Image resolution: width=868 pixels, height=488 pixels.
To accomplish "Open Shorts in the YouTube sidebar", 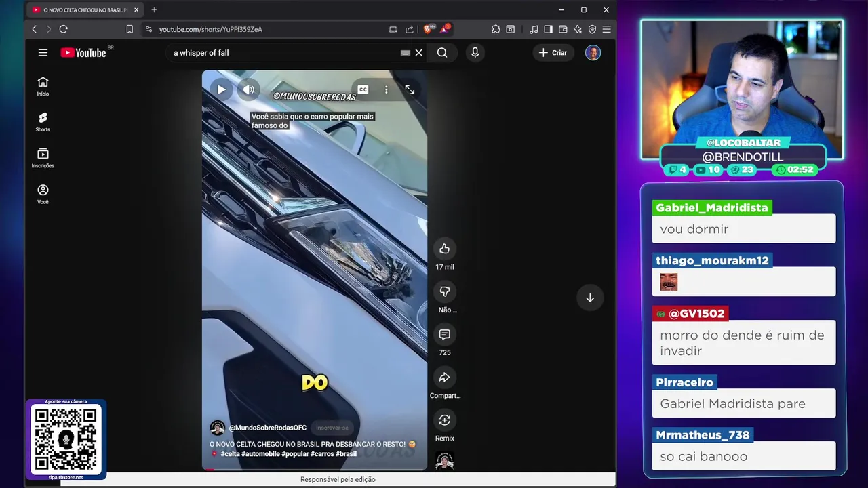I will coord(43,122).
